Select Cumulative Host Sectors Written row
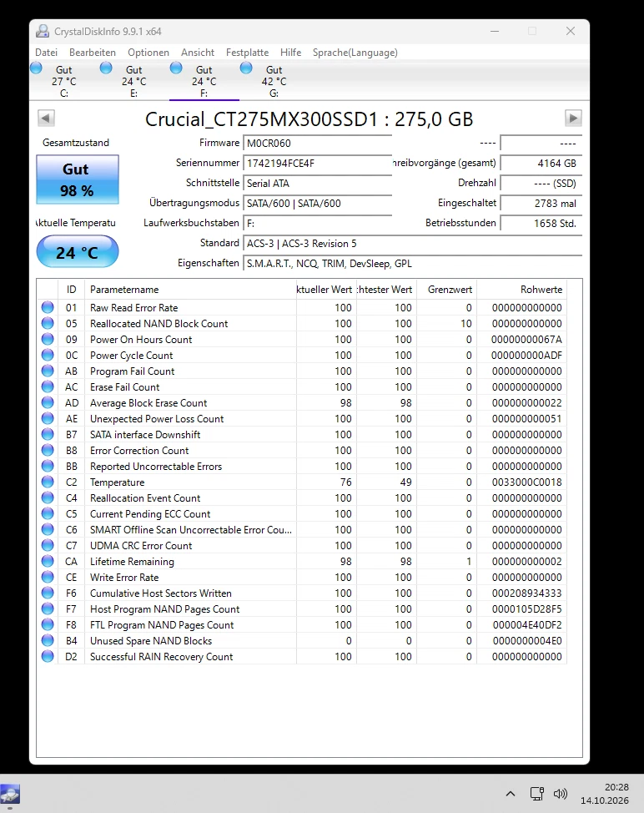The width and height of the screenshot is (644, 813). pos(301,593)
